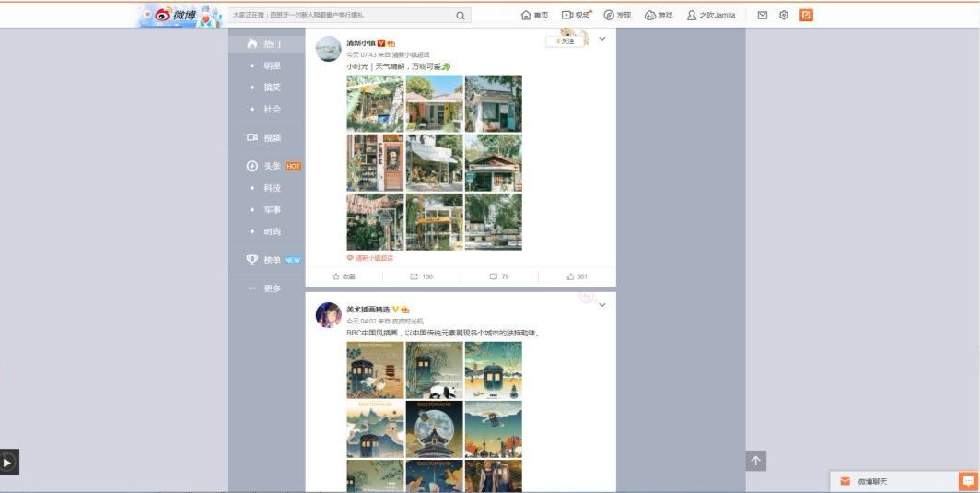
Task: Click the trophy icon beside 榜单
Action: tap(251, 259)
